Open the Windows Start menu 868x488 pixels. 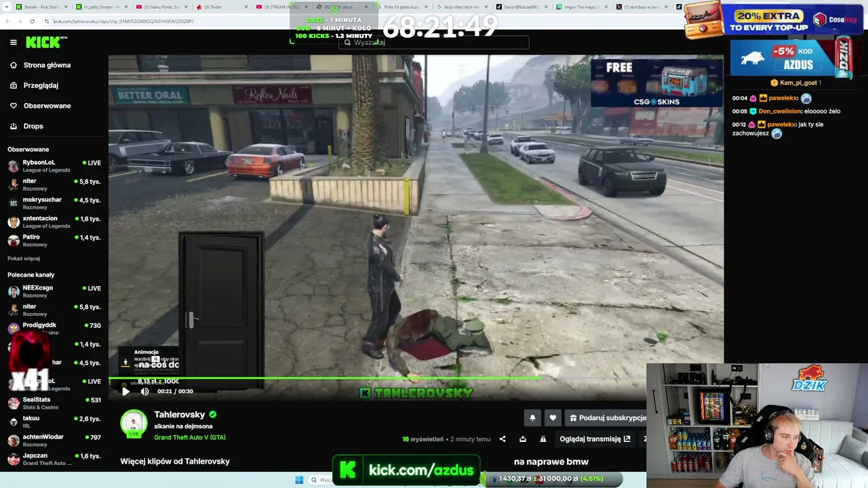pos(299,480)
